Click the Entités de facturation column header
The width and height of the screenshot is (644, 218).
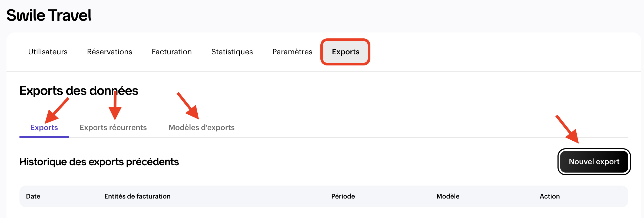(x=137, y=196)
